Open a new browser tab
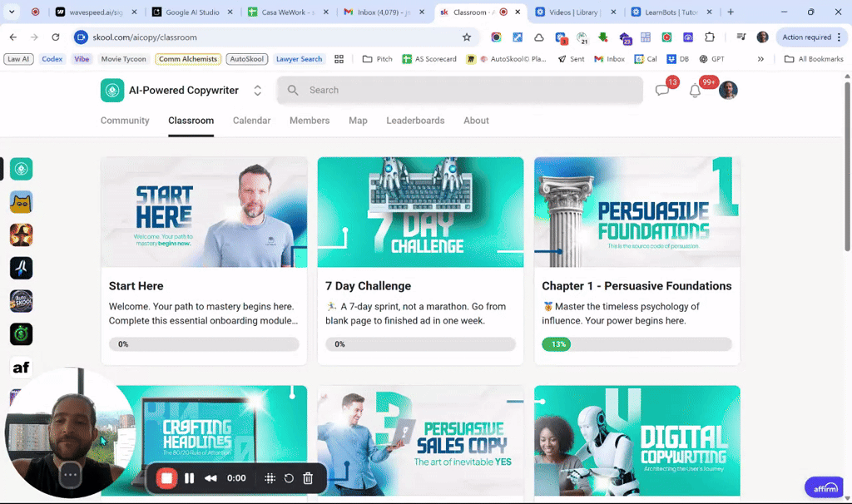 click(731, 12)
